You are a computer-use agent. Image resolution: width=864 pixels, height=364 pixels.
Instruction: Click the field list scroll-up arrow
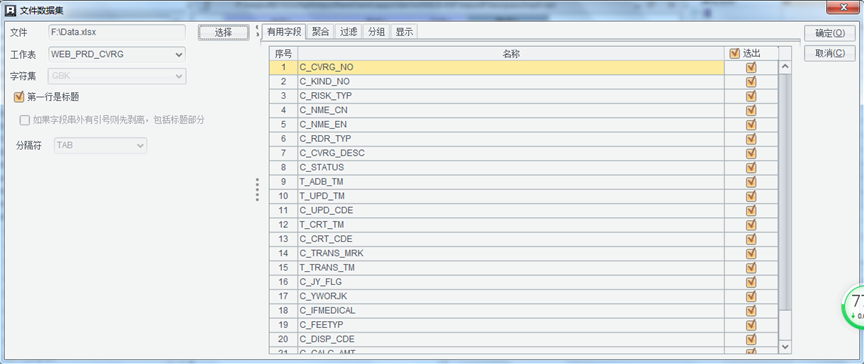[785, 67]
